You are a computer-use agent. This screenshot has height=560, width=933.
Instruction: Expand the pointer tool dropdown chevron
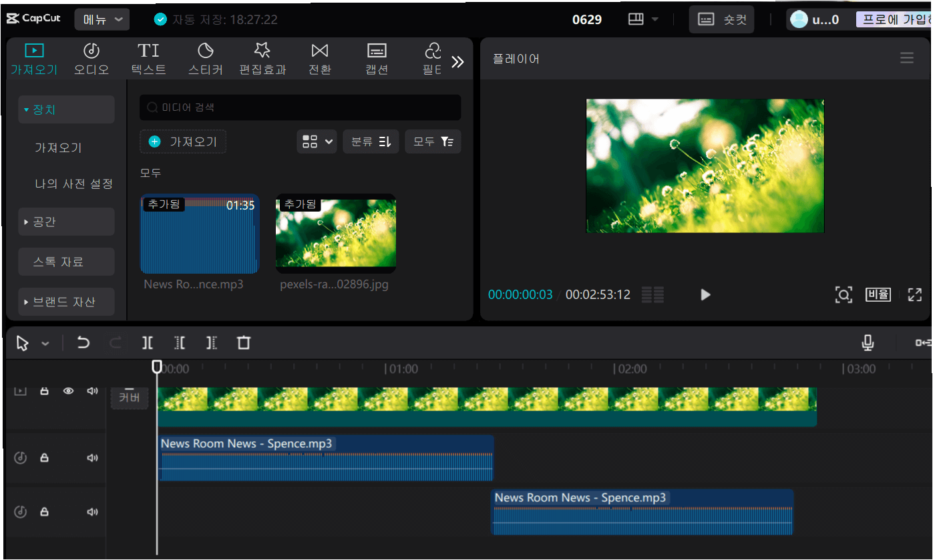click(45, 344)
